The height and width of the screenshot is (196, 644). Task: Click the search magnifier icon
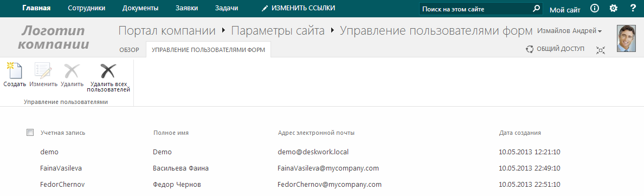[536, 8]
